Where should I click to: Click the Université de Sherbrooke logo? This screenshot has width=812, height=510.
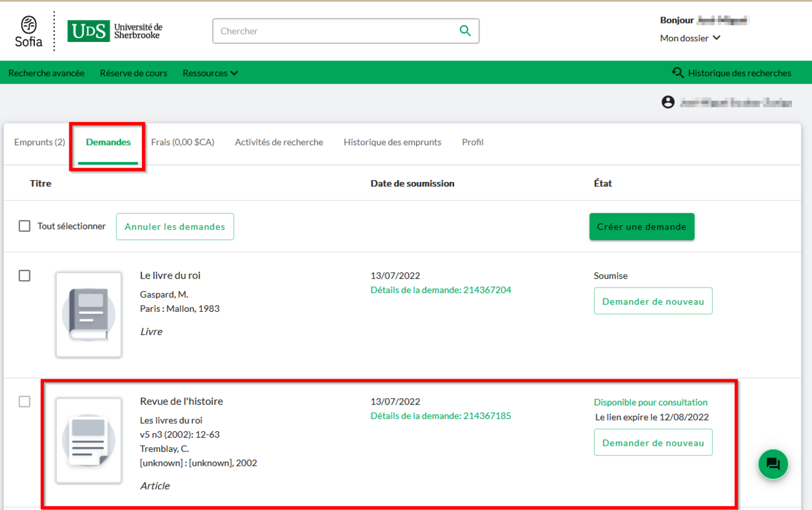pyautogui.click(x=115, y=31)
